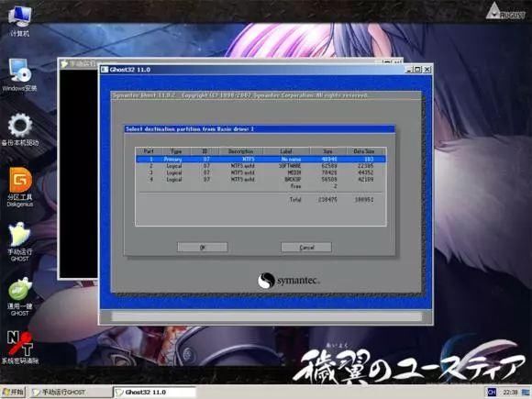This screenshot has width=532, height=399.
Task: Click the 备份本机驱动 gear icon
Action: pyautogui.click(x=19, y=129)
